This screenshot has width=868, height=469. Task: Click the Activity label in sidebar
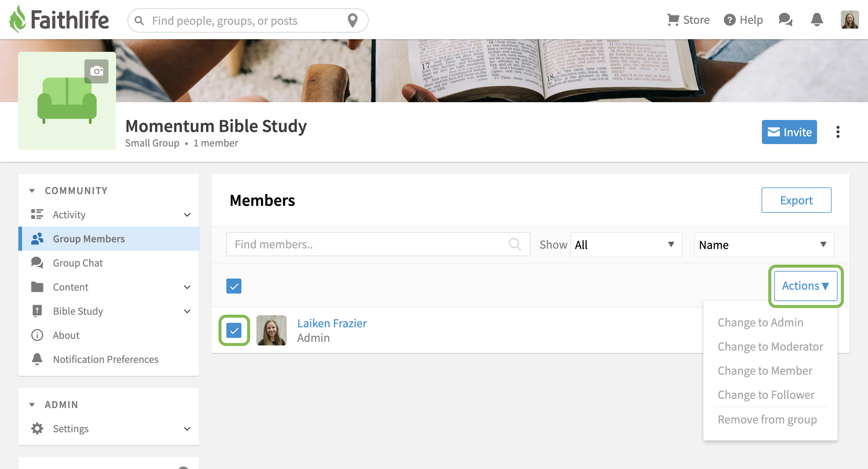click(69, 215)
